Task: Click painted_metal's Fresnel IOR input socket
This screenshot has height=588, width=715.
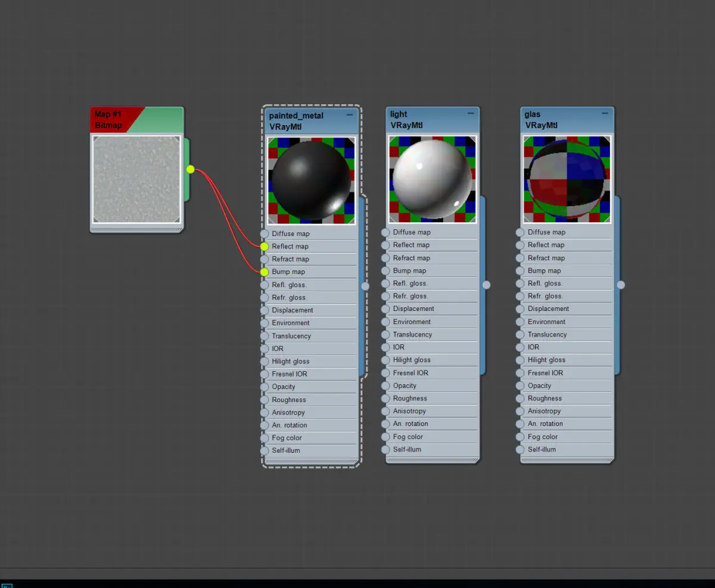Action: [265, 374]
